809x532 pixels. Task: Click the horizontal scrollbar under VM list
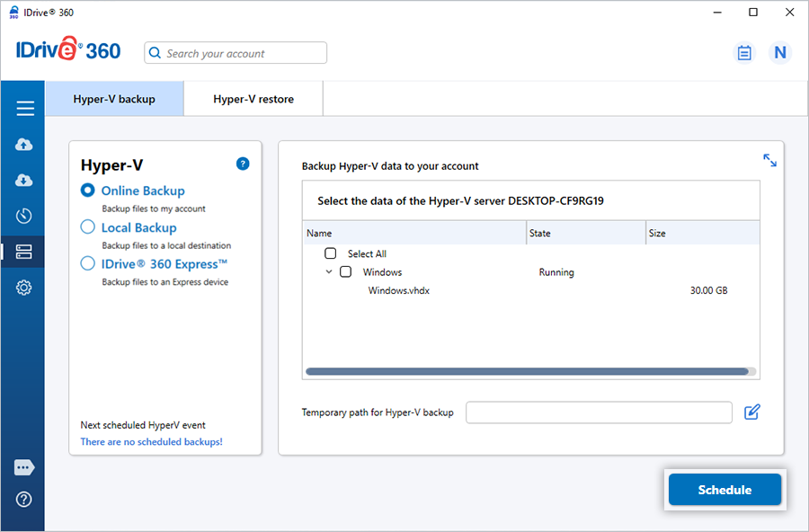[527, 371]
